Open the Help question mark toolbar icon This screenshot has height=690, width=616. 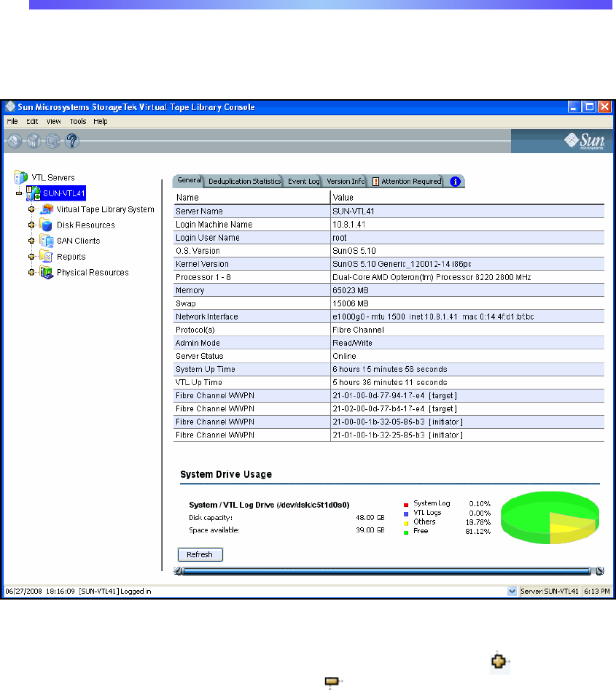point(72,142)
